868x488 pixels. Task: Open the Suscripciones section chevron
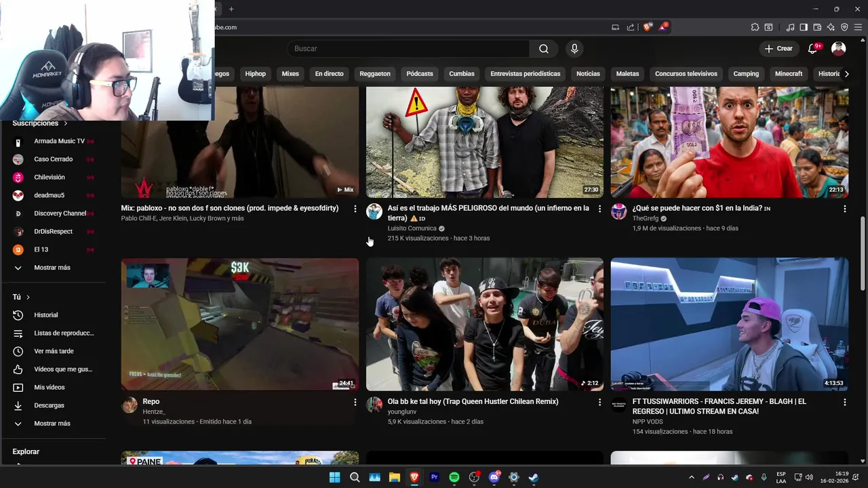point(66,123)
